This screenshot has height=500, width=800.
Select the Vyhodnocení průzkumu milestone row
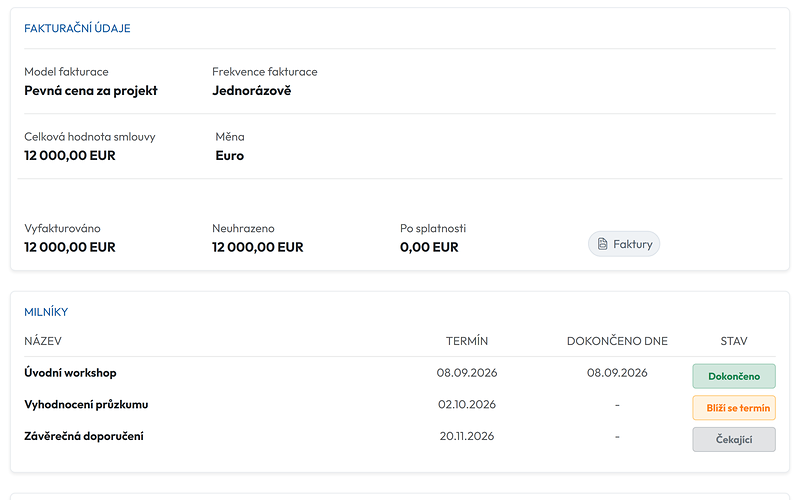pyautogui.click(x=399, y=405)
